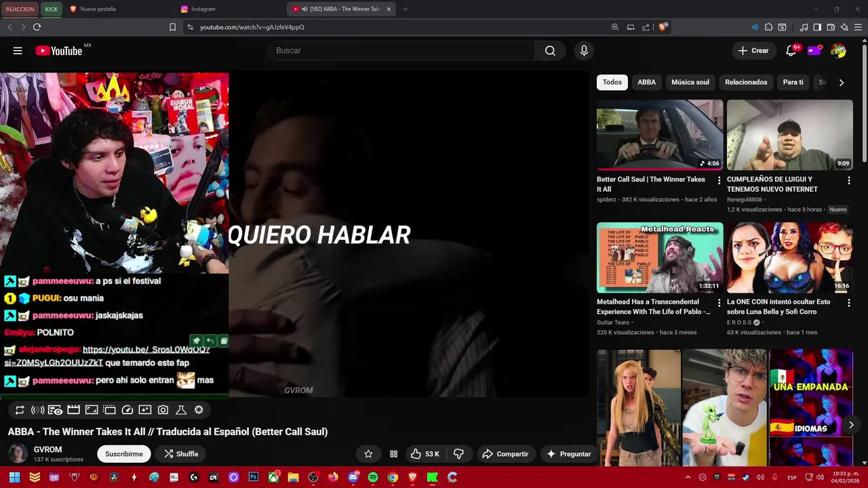Select the Todos filter chip
This screenshot has width=868, height=488.
pos(612,82)
